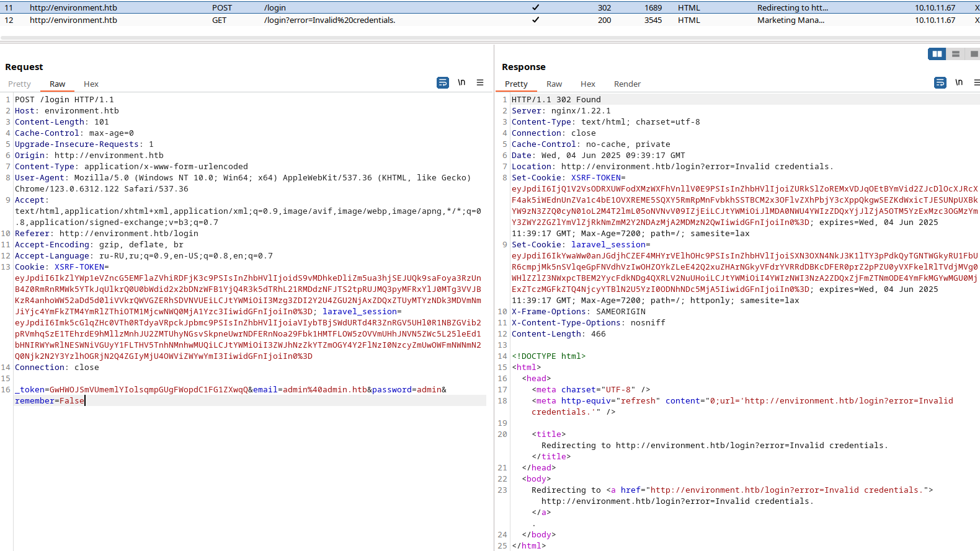This screenshot has width=980, height=551.
Task: Click the Location header in the response
Action: pos(673,166)
